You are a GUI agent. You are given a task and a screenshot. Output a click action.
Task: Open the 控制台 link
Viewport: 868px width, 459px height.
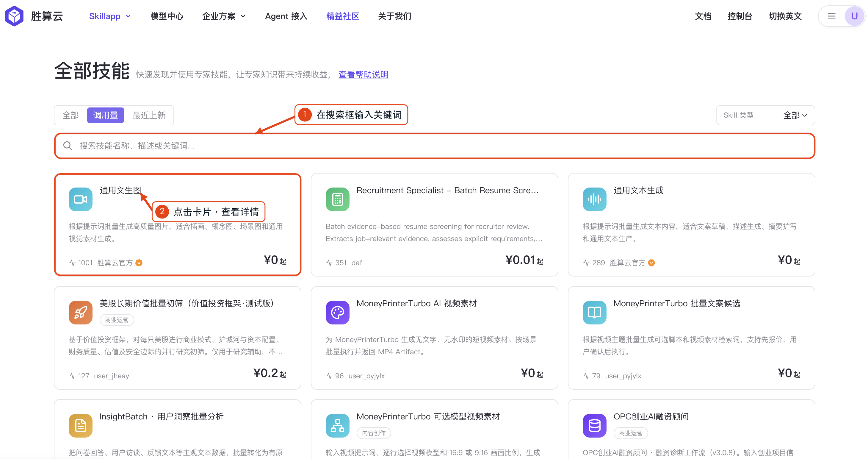(x=739, y=16)
